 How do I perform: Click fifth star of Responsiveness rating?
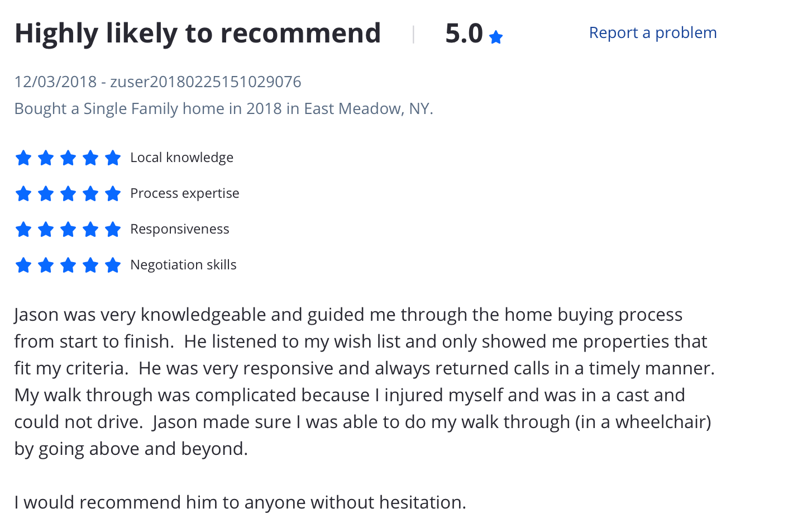click(x=113, y=230)
